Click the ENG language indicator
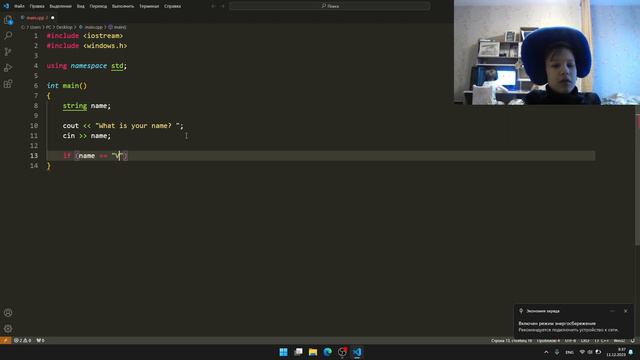640x360 pixels. (x=569, y=352)
